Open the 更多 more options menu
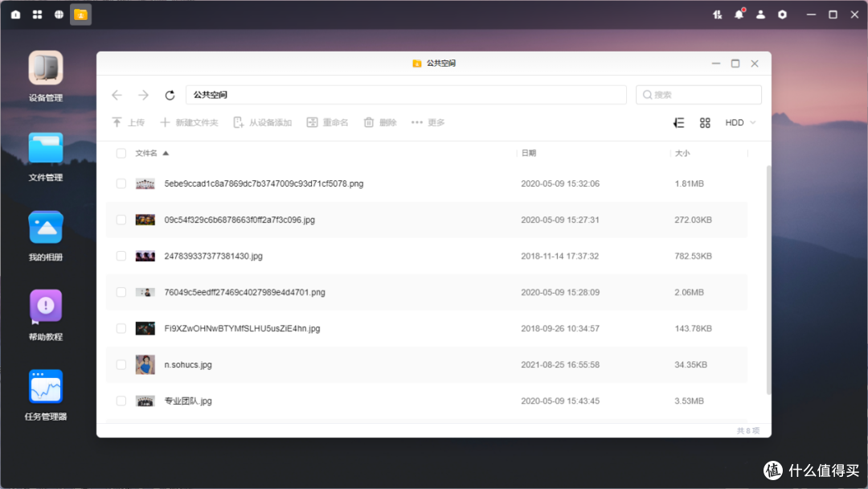Image resolution: width=868 pixels, height=489 pixels. [428, 122]
